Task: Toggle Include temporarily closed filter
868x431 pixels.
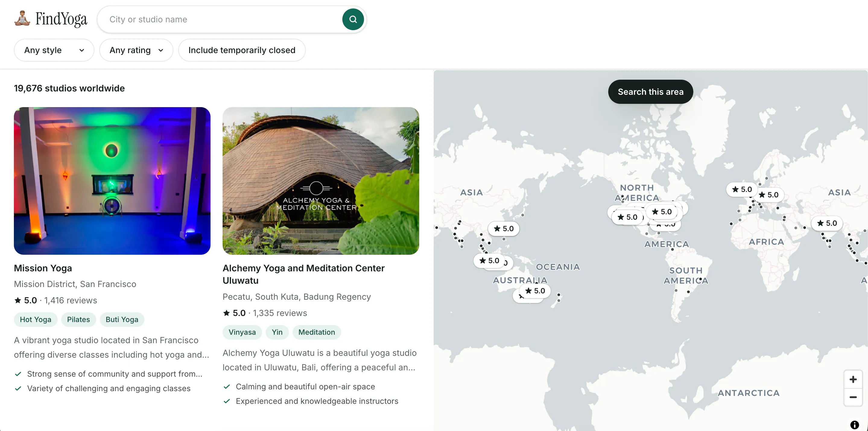Action: coord(242,50)
